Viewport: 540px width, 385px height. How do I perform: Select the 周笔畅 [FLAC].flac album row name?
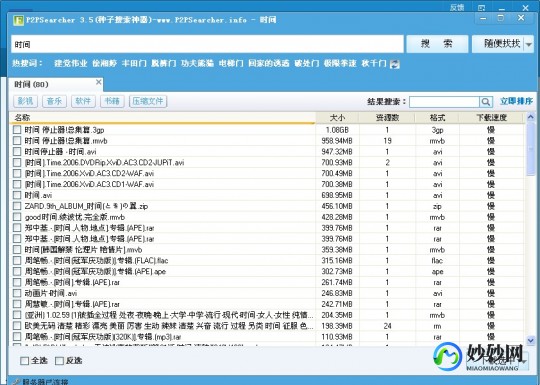(96, 260)
